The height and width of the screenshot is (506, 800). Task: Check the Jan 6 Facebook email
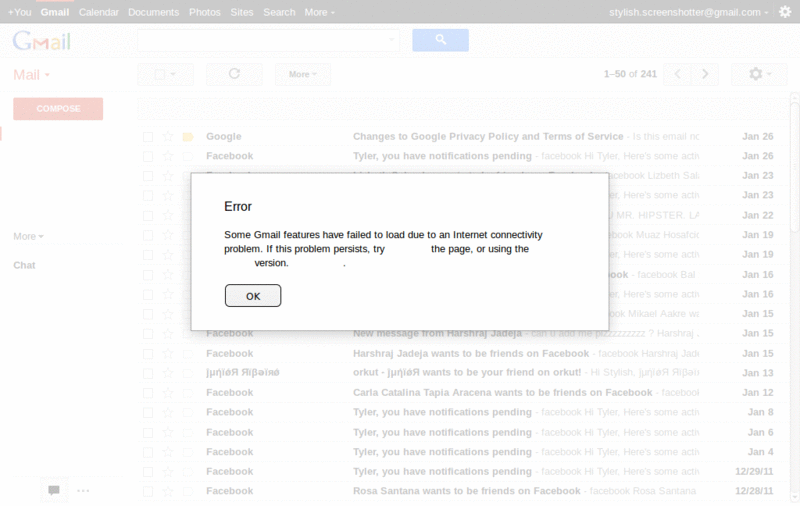pos(148,433)
